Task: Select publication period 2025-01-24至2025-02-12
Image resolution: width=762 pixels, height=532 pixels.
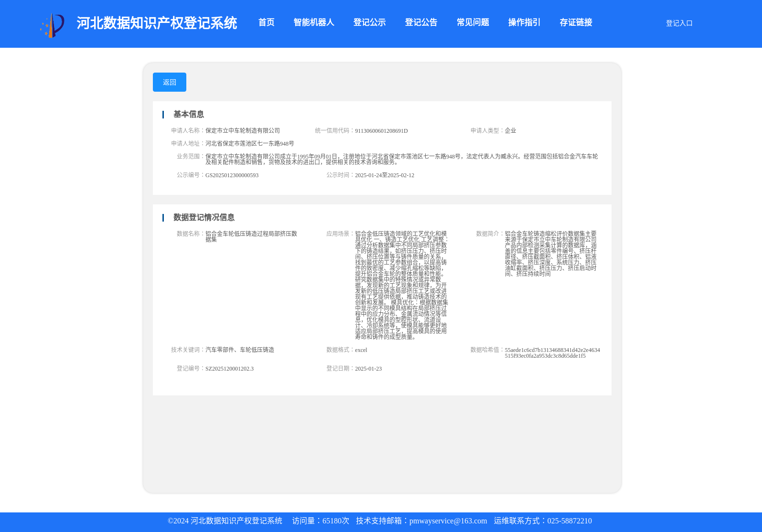Action: coord(385,175)
